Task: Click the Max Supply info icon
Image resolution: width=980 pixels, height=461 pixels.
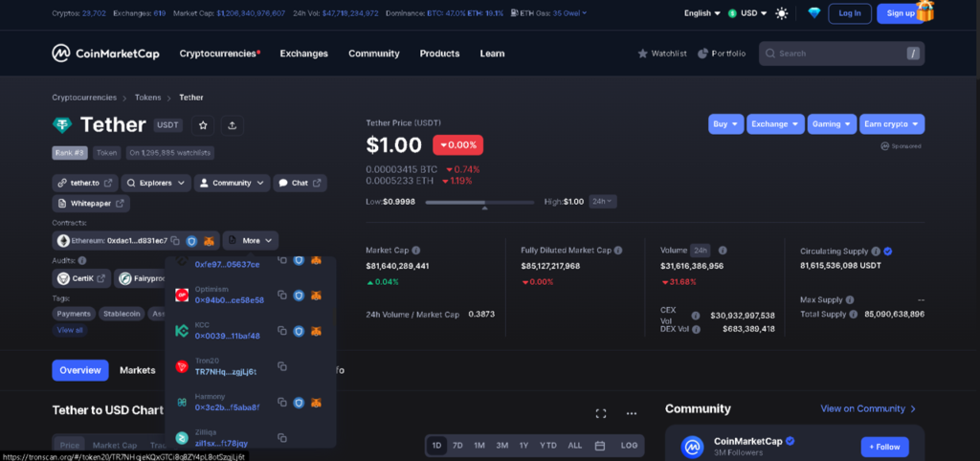Action: point(850,299)
